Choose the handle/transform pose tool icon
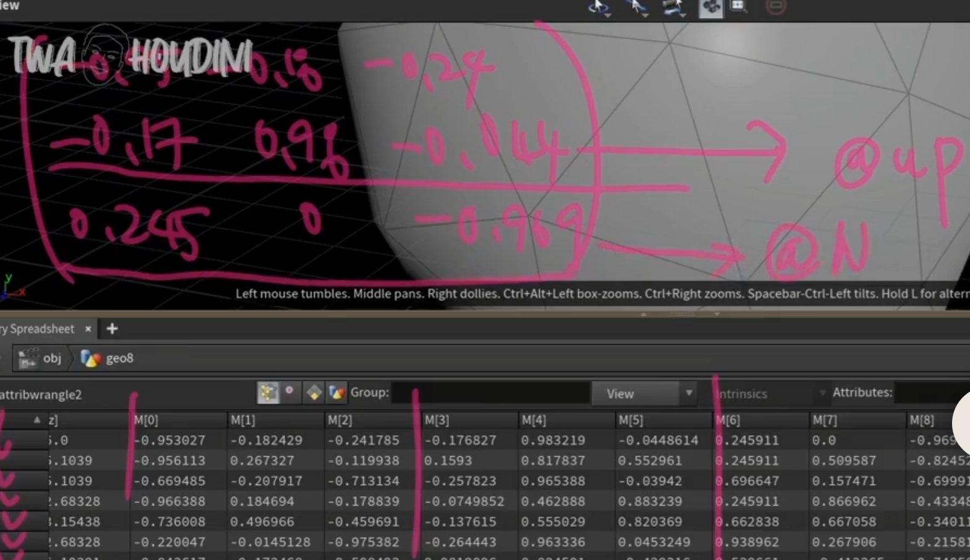This screenshot has height=560, width=970. pyautogui.click(x=672, y=6)
